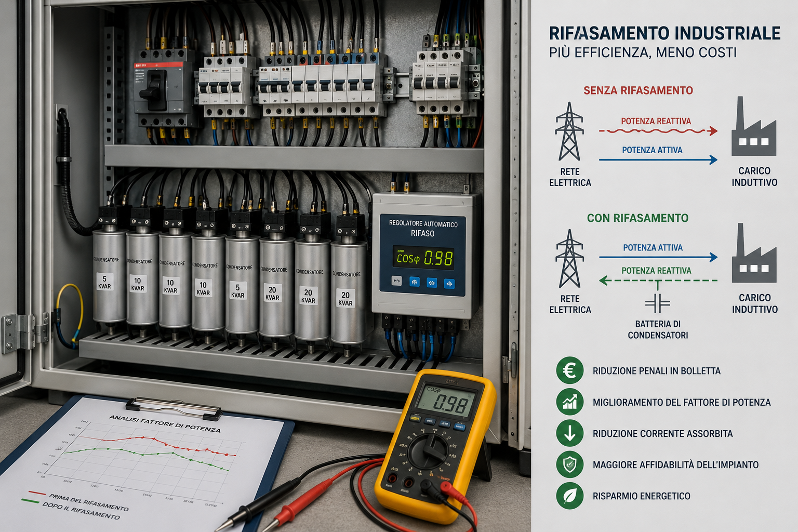Click the "REGOLATORE AUTOMATICO" label on the regulator

click(x=423, y=223)
